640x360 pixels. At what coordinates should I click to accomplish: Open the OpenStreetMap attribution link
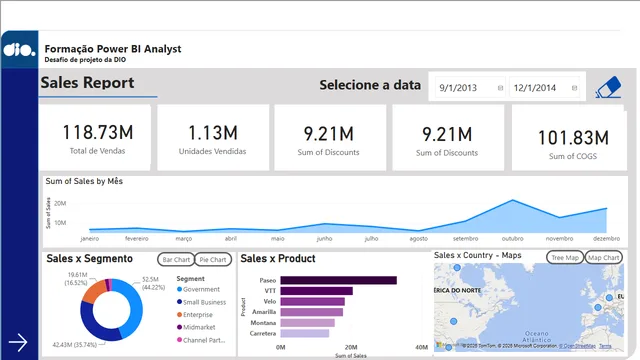pos(577,346)
